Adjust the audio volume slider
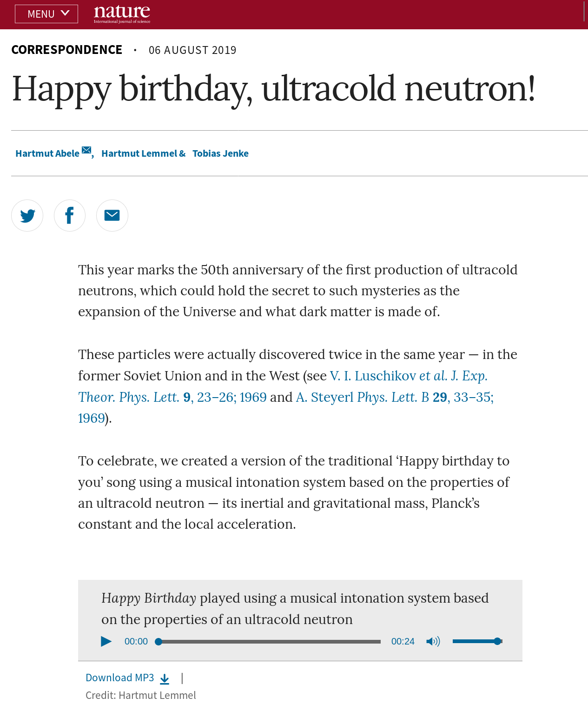Viewport: 588px width, 711px height. (x=477, y=642)
